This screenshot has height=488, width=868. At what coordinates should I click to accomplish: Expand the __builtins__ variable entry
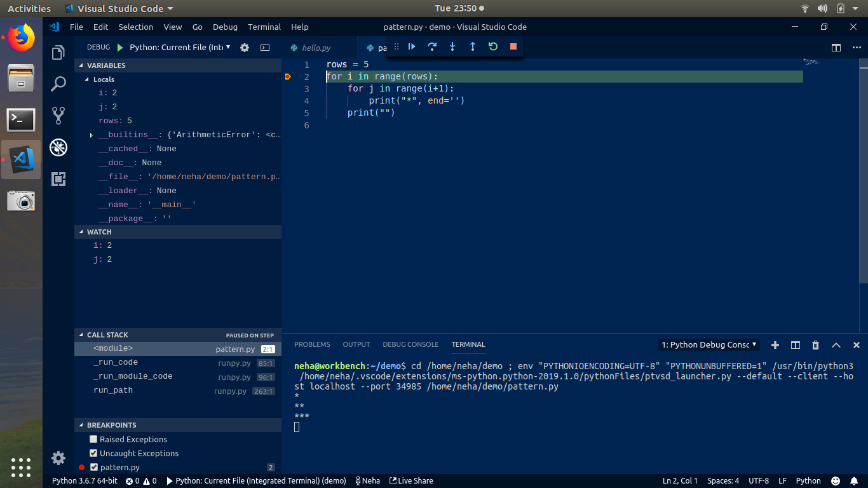point(91,135)
